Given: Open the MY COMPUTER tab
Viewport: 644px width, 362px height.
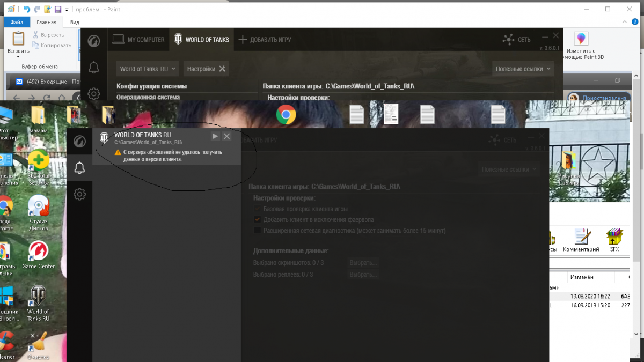Looking at the screenshot, I should click(138, 40).
